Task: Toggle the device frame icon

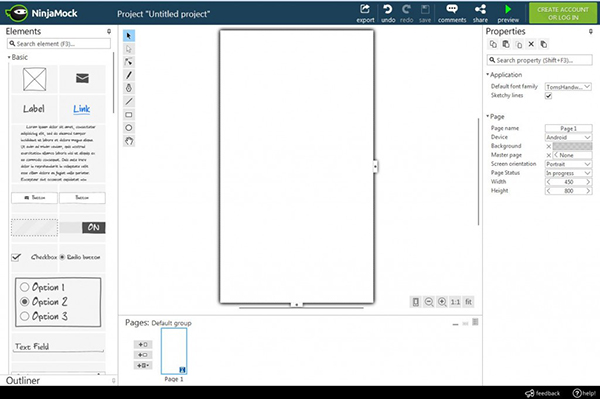Action: point(416,302)
